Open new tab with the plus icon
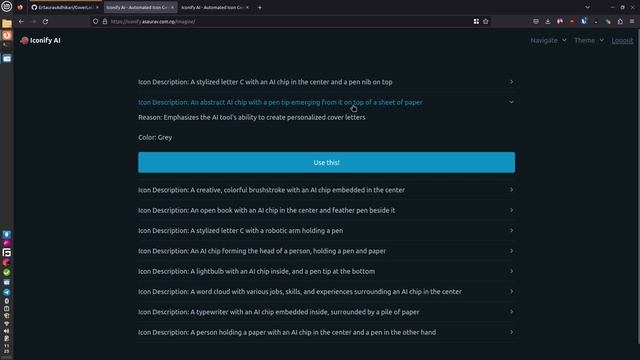The image size is (640, 360). point(260,7)
